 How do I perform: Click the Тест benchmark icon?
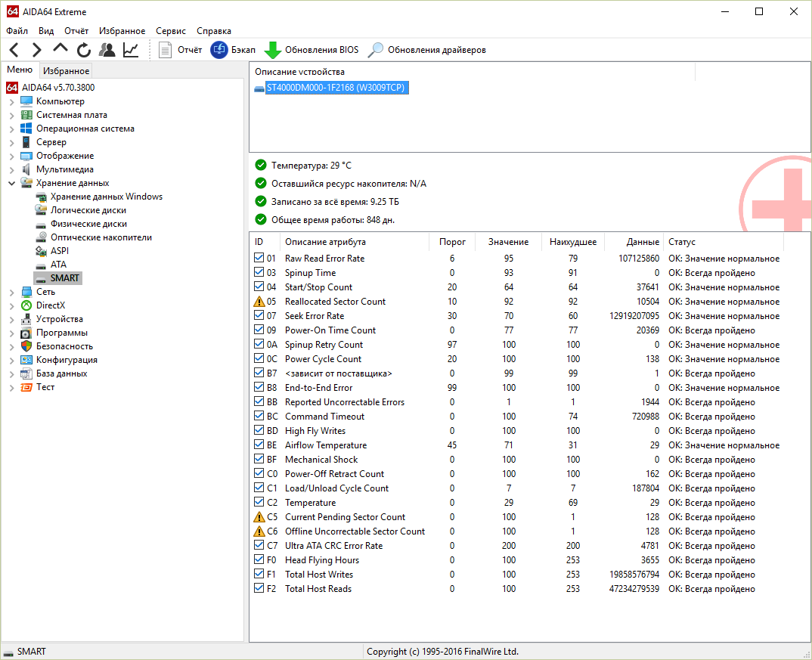coord(26,387)
